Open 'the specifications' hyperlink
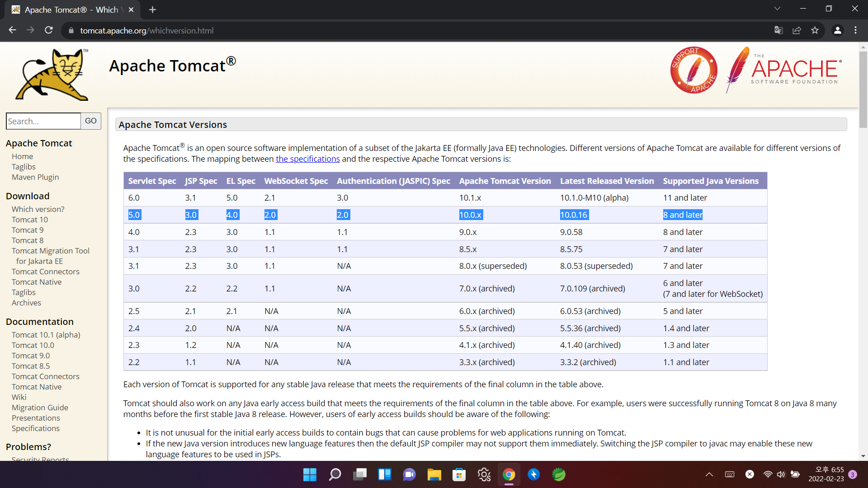Screen dimensions: 868x488 tap(307, 159)
